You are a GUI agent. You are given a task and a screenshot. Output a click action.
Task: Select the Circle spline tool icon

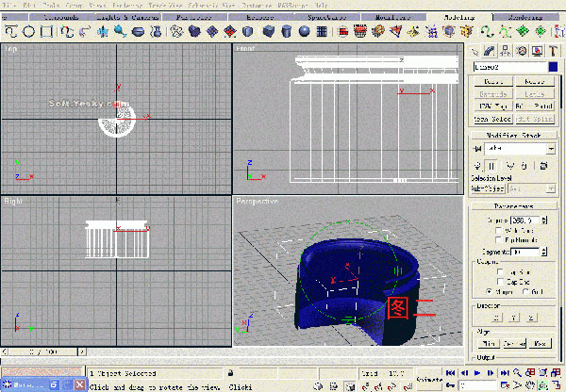28,32
